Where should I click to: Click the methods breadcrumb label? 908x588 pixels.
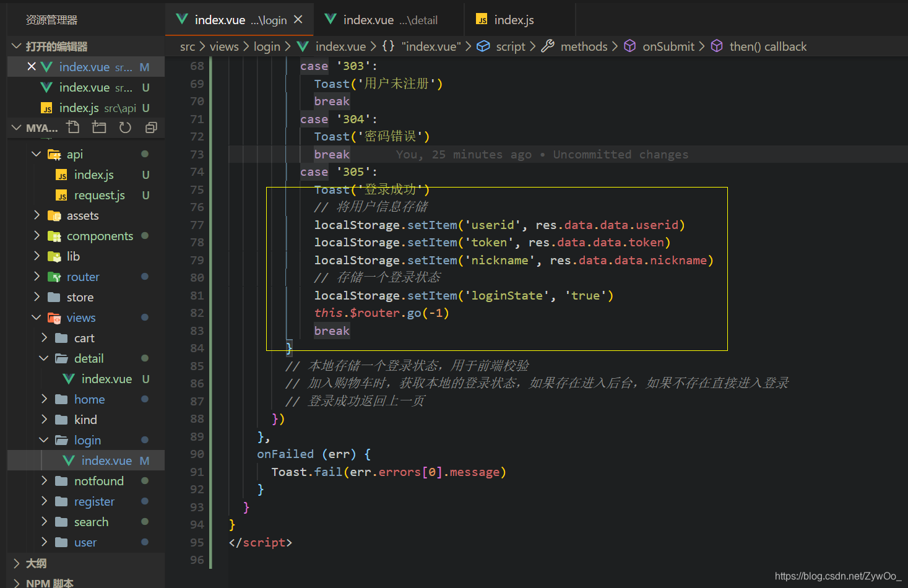[x=584, y=46]
